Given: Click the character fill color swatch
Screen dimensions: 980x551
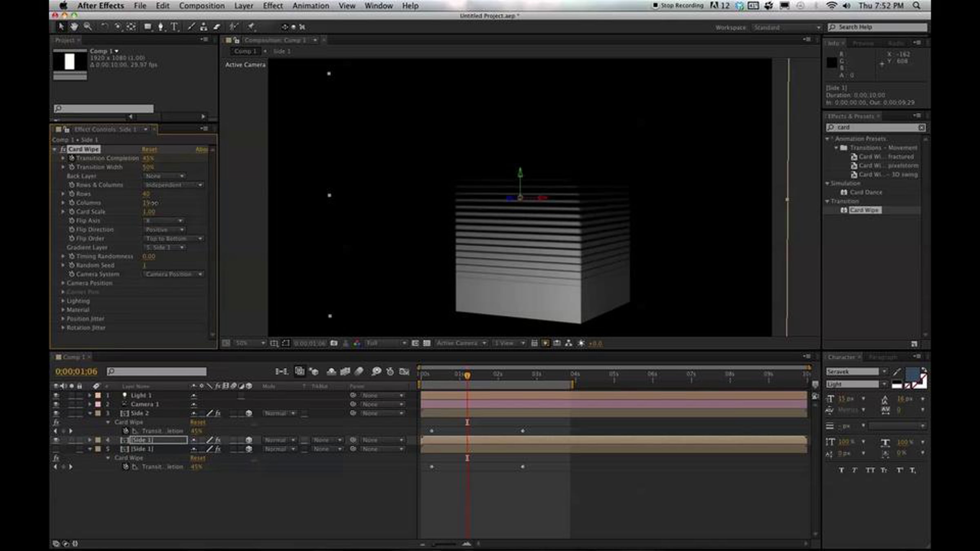Looking at the screenshot, I should click(x=912, y=373).
